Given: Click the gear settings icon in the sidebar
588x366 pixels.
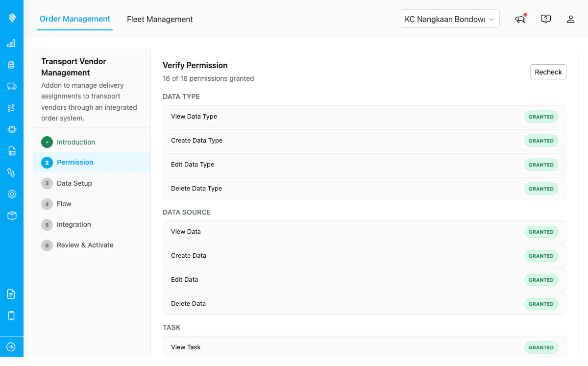Looking at the screenshot, I should (12, 194).
